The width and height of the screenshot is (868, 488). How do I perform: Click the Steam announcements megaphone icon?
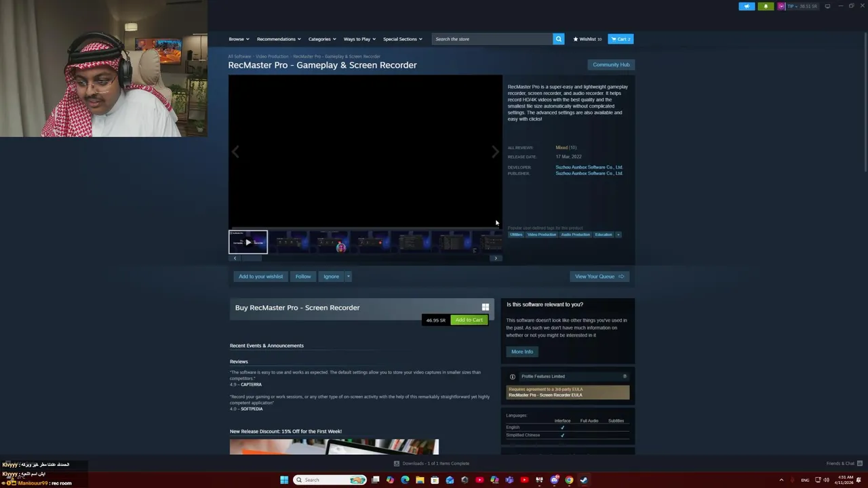747,6
